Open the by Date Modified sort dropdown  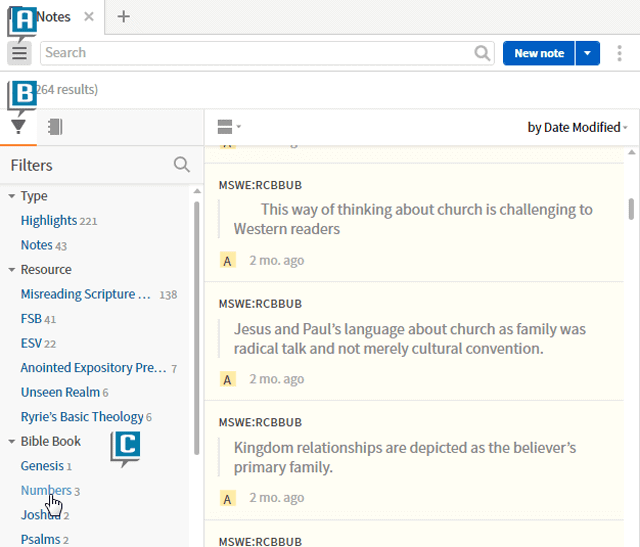[x=577, y=127]
